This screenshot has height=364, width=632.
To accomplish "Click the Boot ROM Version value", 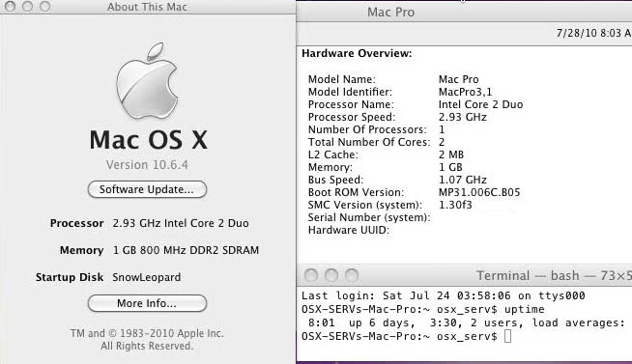I will [x=479, y=192].
